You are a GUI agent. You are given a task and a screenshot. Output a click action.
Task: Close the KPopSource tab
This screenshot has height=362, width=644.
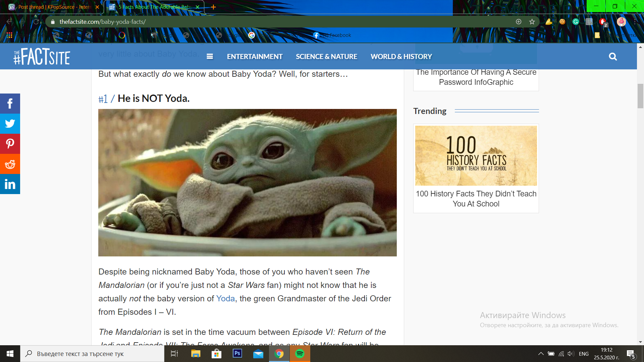(97, 7)
